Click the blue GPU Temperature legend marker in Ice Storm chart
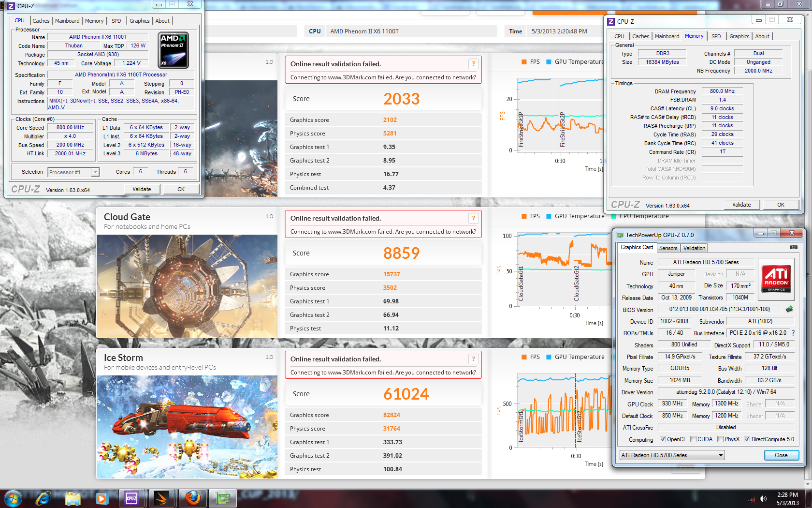 click(x=549, y=357)
